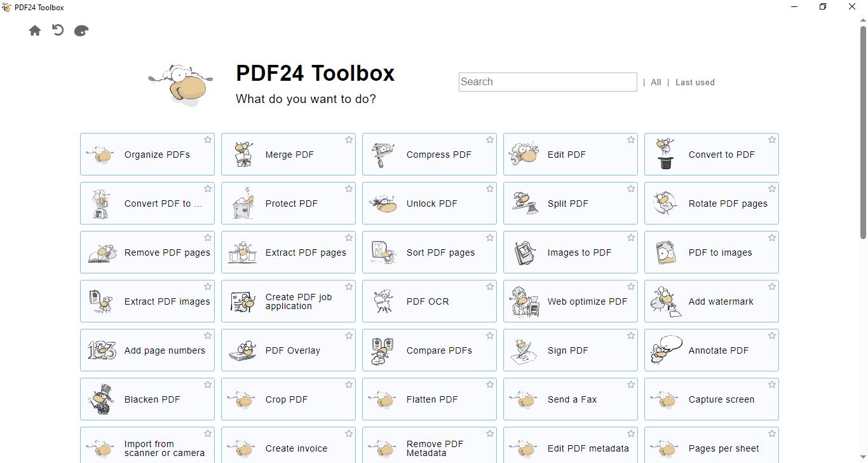
Task: Toggle favorite star on Edit PDF
Action: [631, 140]
